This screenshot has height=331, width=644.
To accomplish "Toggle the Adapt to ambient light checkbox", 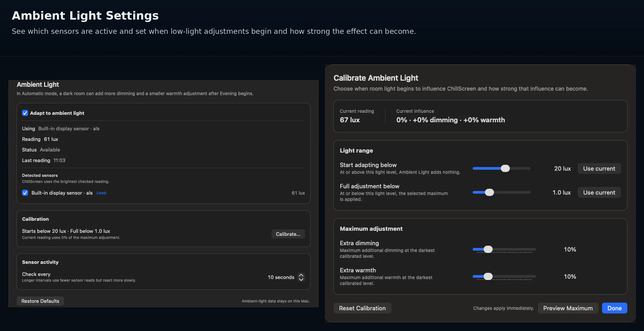I will coord(25,113).
